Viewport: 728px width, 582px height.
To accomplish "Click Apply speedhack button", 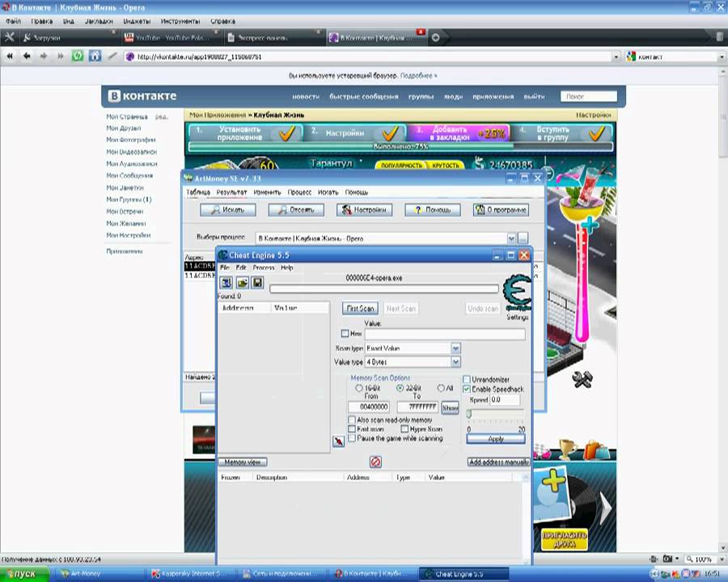I will [496, 439].
